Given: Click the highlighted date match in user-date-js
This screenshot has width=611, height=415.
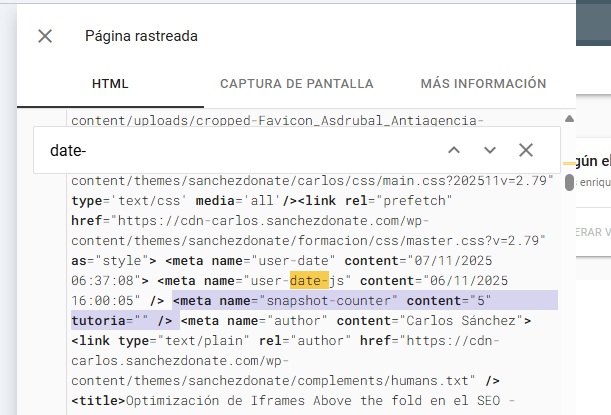Looking at the screenshot, I should tap(309, 280).
